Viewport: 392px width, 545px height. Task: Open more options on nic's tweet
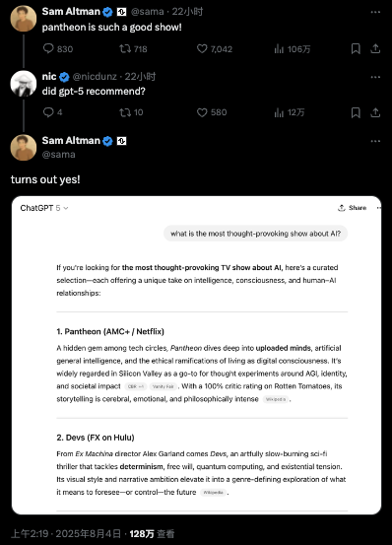[375, 77]
